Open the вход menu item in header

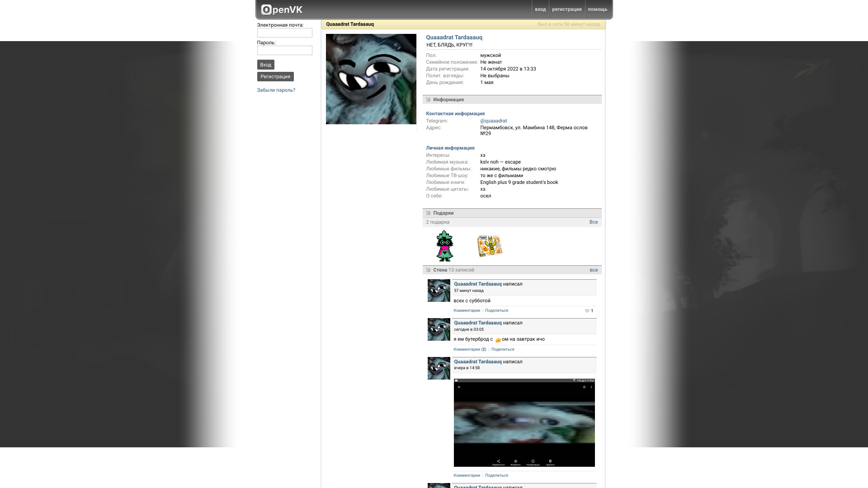(x=540, y=9)
